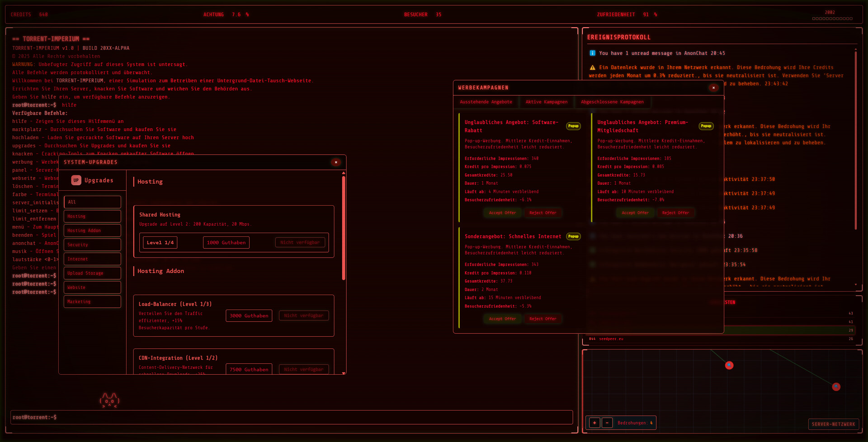The width and height of the screenshot is (868, 442).
Task: Open the Abgeschlossene Kampagnen tab
Action: coord(612,102)
